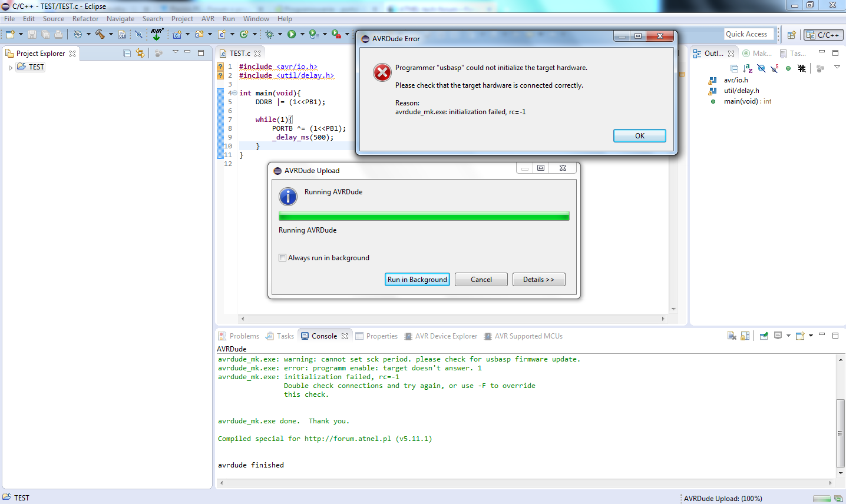Switch to AVR Device Explorer tab
This screenshot has width=846, height=504.
click(441, 336)
